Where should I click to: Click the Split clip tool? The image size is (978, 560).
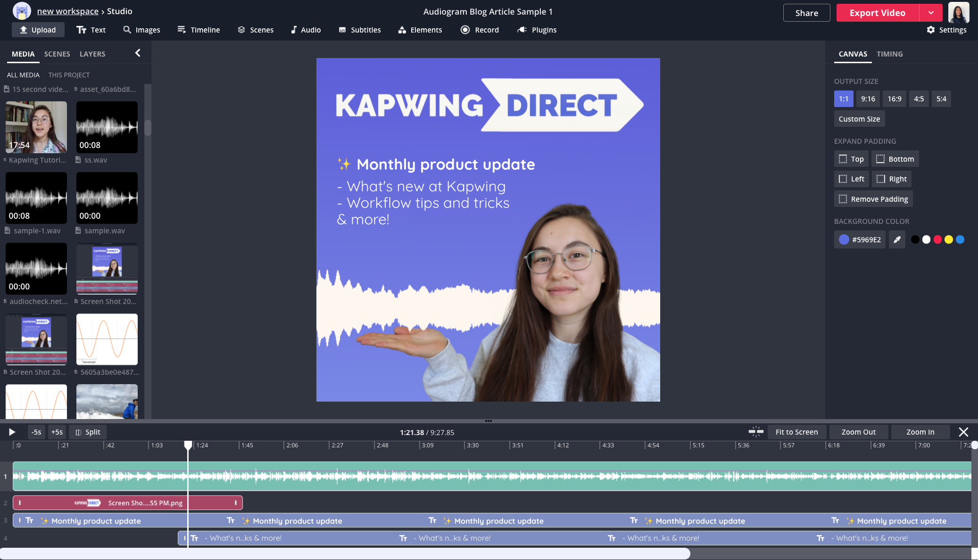click(88, 432)
